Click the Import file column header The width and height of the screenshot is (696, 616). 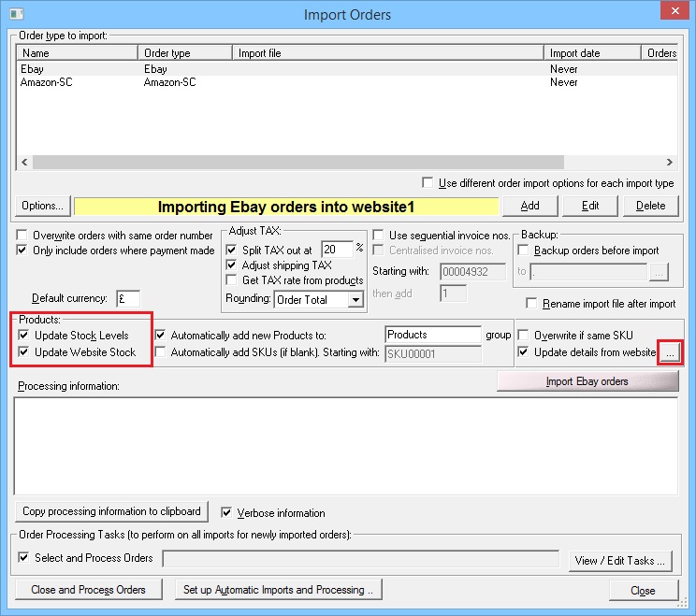[388, 52]
